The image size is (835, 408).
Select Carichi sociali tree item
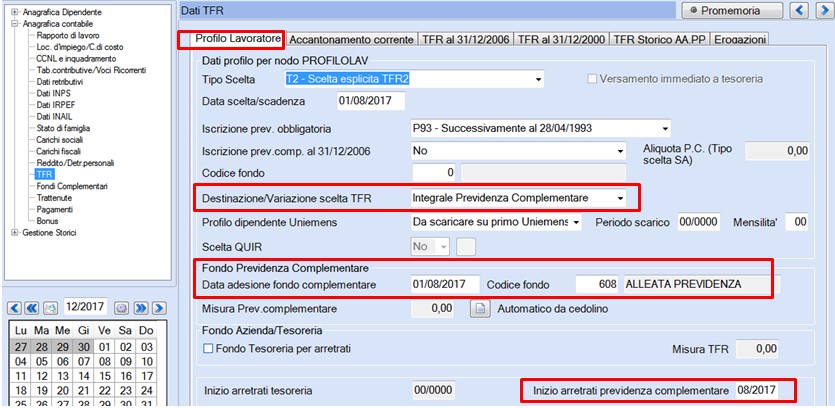59,140
